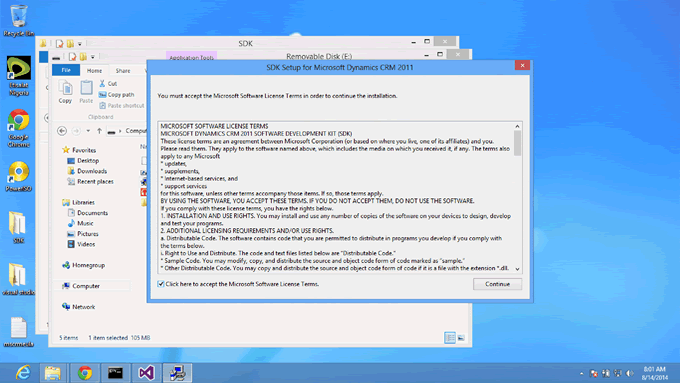Click the Explorer Back navigation arrow
This screenshot has width=680, height=383.
pos(62,131)
